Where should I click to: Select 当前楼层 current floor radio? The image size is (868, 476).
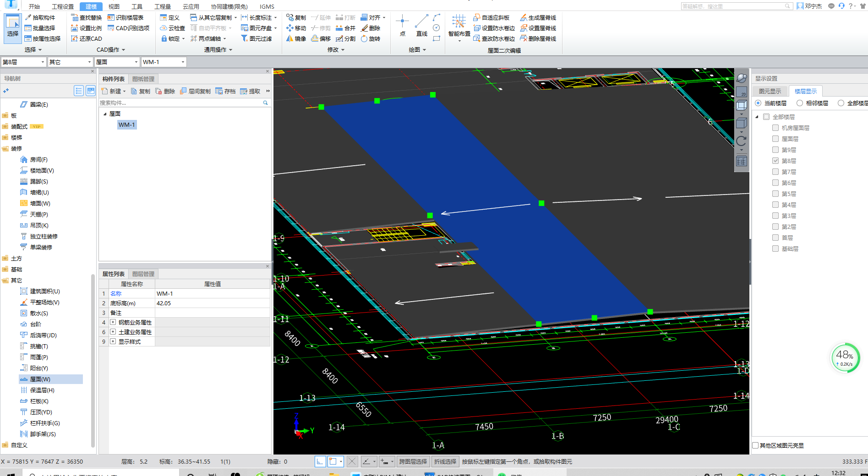click(x=758, y=103)
